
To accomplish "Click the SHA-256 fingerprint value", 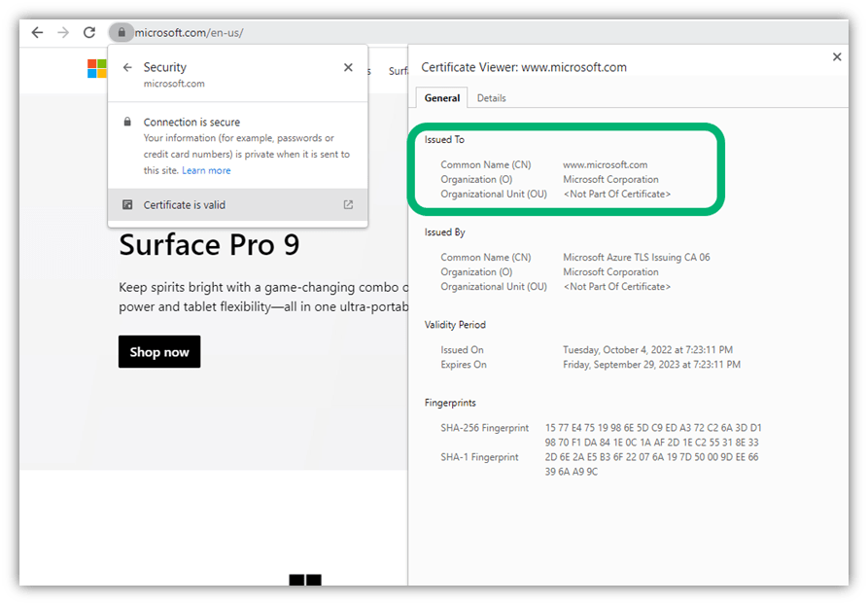I will (x=653, y=435).
